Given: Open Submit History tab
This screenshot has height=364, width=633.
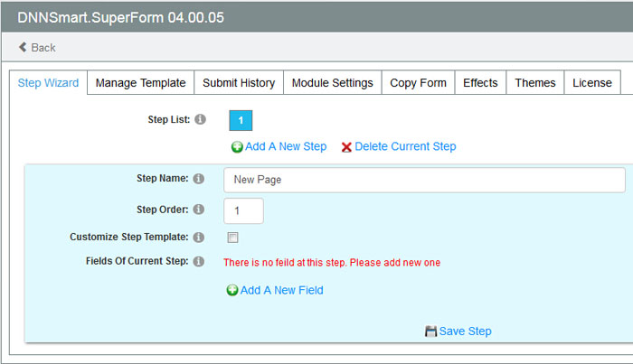Looking at the screenshot, I should (239, 82).
